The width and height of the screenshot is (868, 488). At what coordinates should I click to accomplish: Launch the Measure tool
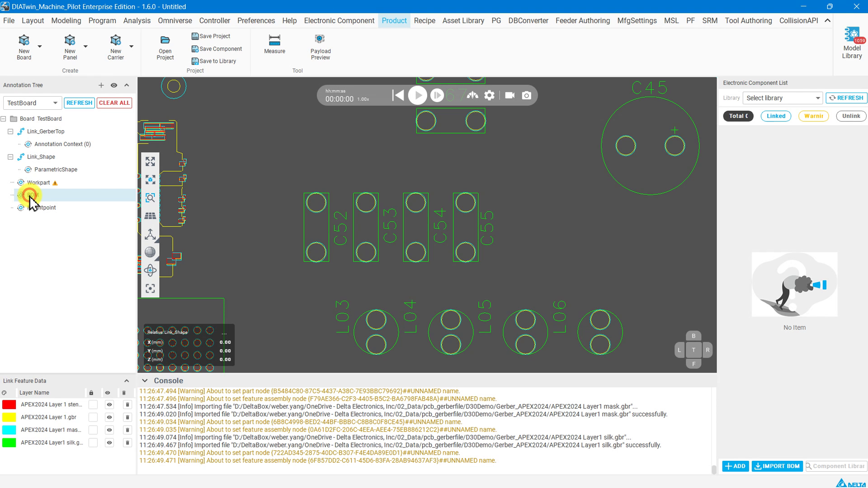[274, 44]
